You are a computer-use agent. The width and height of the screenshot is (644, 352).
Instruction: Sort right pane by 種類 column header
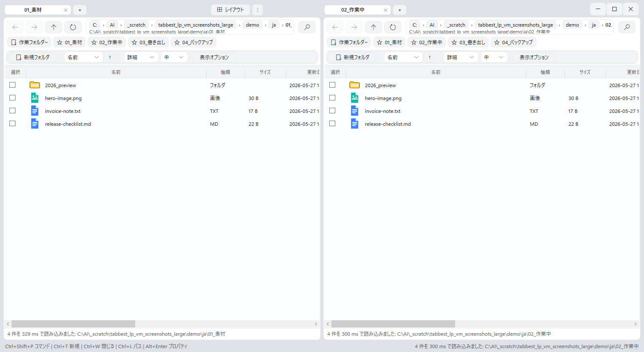[x=545, y=72]
